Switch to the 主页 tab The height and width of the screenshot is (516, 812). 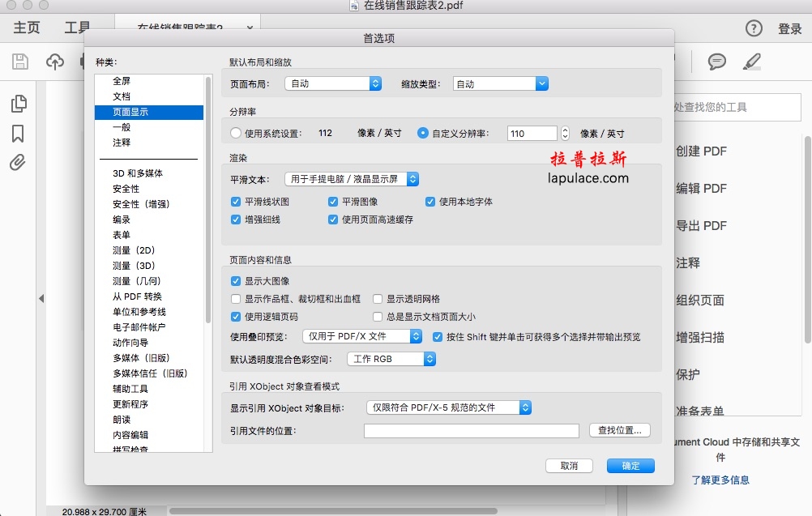[x=27, y=28]
